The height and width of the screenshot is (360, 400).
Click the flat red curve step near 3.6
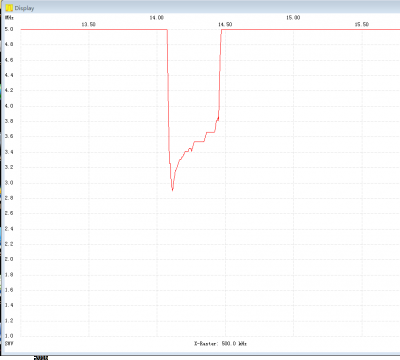tap(210, 132)
